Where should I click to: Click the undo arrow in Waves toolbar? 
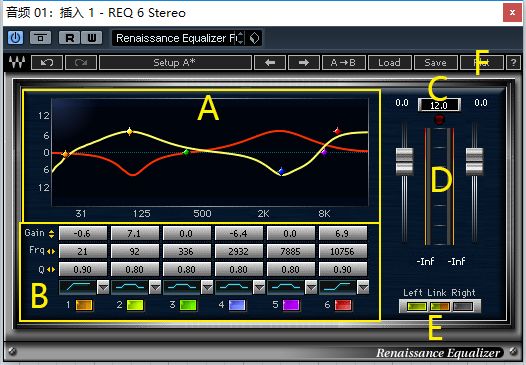tap(47, 63)
